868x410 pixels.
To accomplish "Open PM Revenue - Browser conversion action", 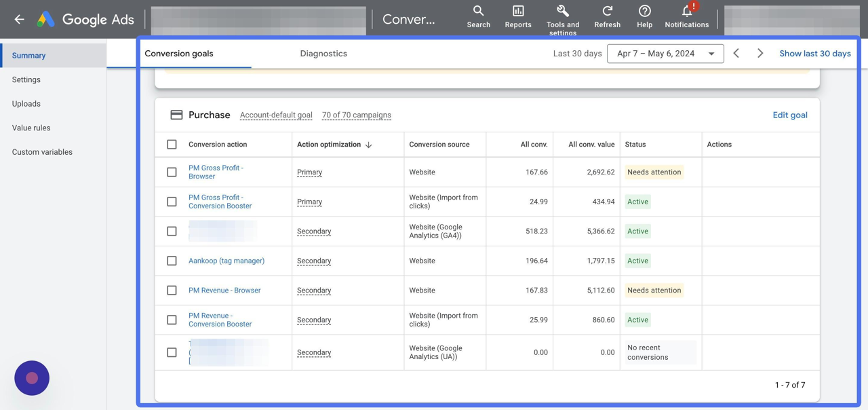I will pyautogui.click(x=224, y=291).
